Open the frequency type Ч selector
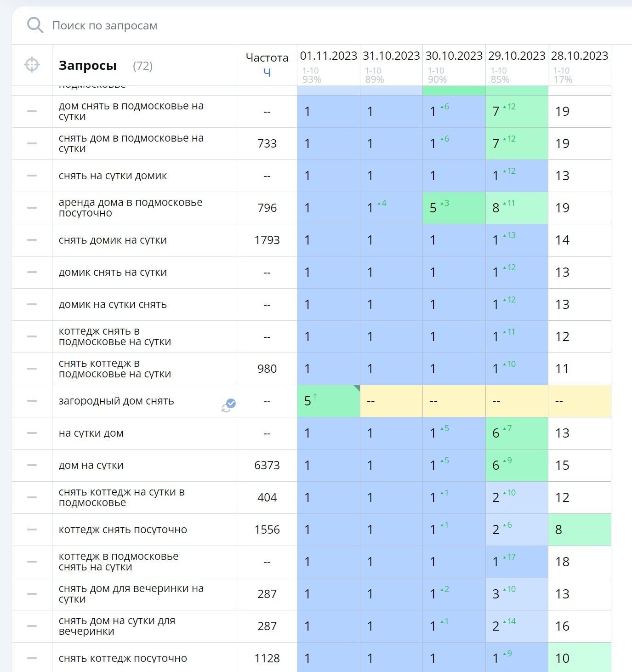Image resolution: width=632 pixels, height=672 pixels. (267, 73)
